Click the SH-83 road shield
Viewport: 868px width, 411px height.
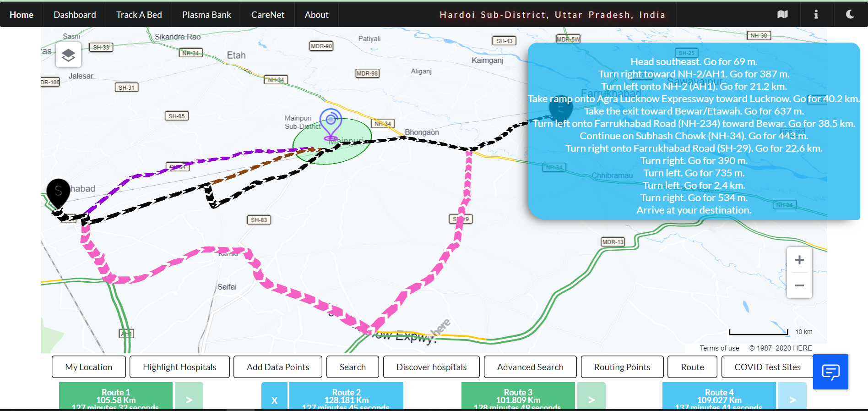(x=259, y=220)
